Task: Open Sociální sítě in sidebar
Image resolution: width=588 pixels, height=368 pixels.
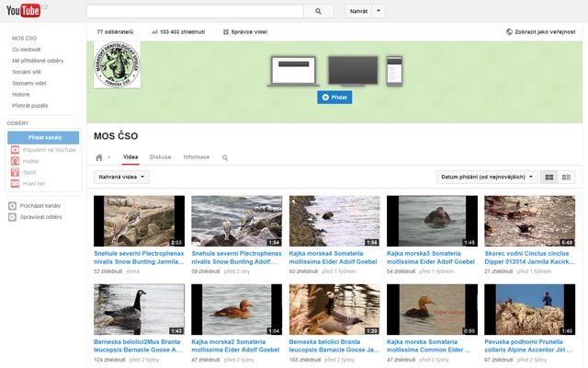Action: pos(27,72)
